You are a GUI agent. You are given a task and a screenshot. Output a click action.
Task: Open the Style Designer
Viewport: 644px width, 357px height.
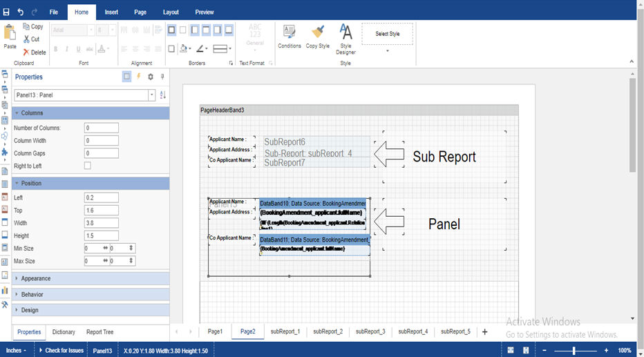tap(345, 39)
